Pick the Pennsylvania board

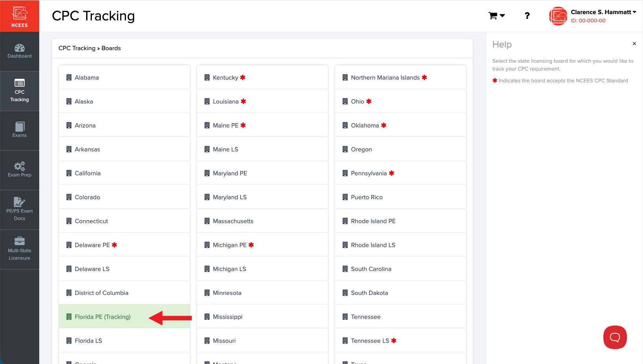401,173
